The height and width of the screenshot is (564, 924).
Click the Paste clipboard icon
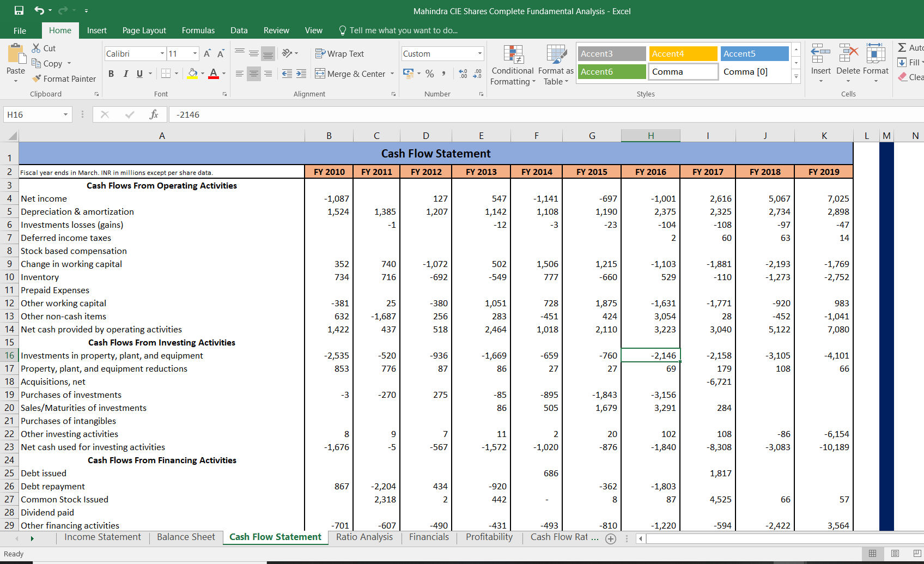point(16,54)
